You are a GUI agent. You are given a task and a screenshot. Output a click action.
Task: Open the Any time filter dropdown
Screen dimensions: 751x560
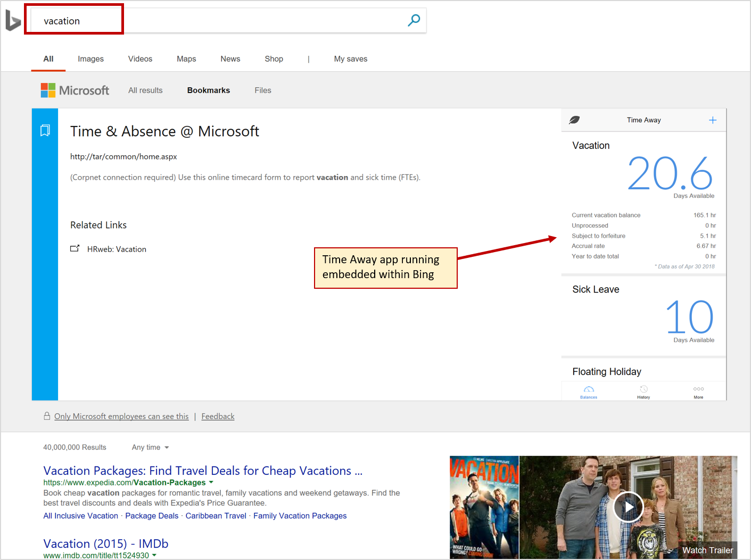tap(150, 447)
